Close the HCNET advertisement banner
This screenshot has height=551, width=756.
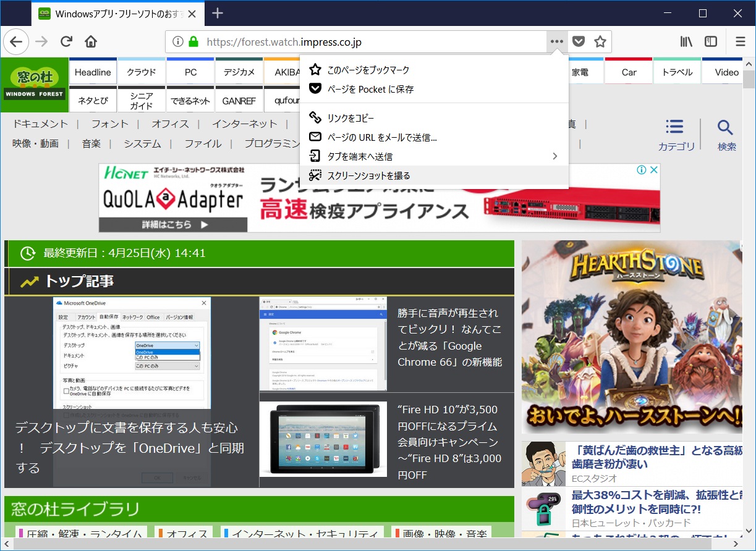[653, 169]
